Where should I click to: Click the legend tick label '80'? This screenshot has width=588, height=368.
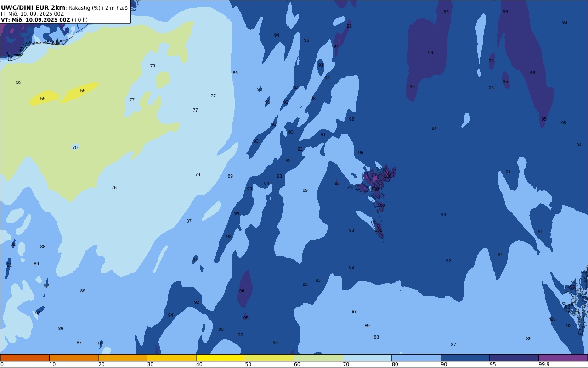click(x=395, y=364)
